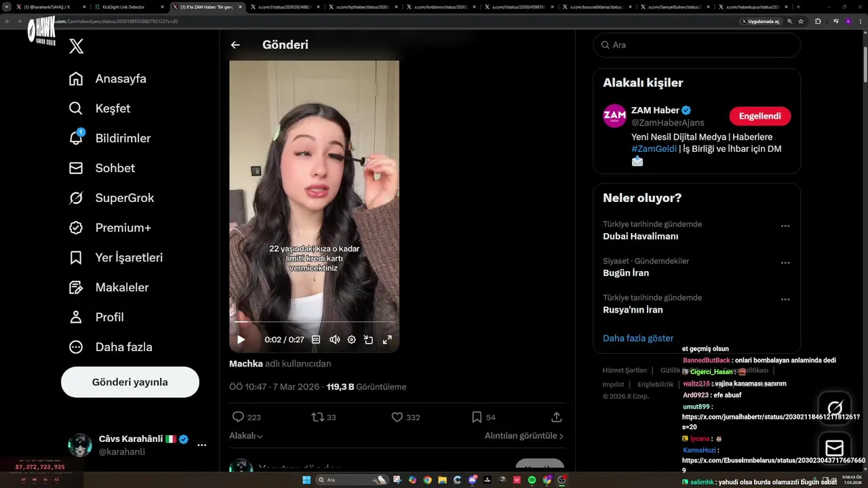
Task: Click the Gönderi yayınla button
Action: (130, 382)
